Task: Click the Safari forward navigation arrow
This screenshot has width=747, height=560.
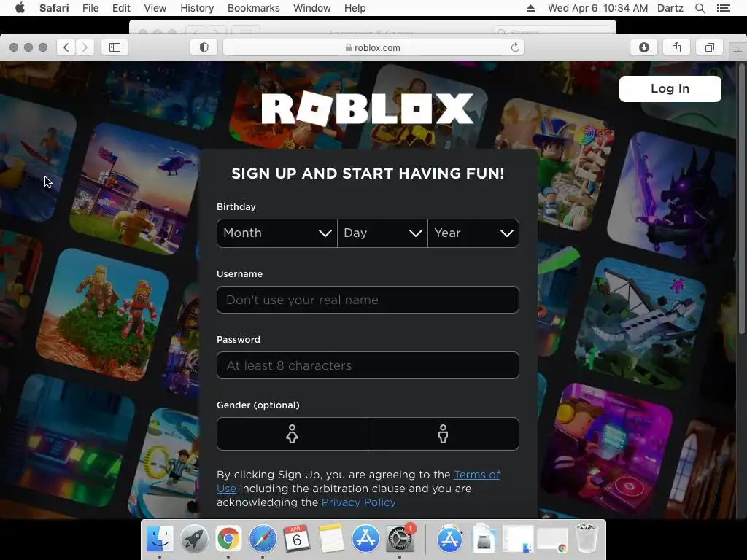Action: (85, 47)
